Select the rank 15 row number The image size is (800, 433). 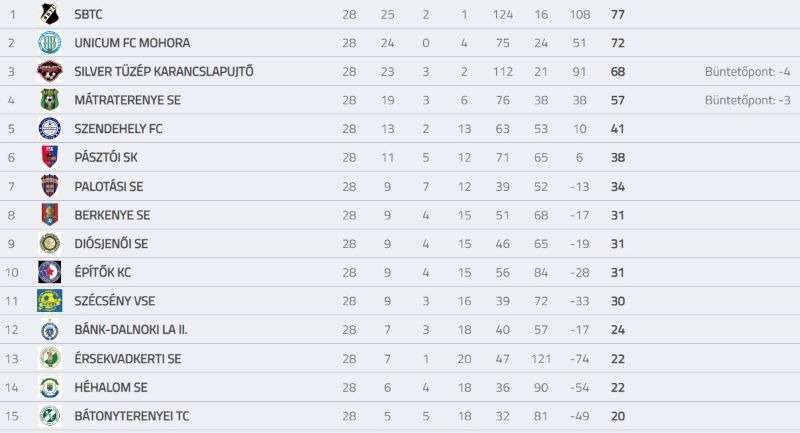(12, 416)
